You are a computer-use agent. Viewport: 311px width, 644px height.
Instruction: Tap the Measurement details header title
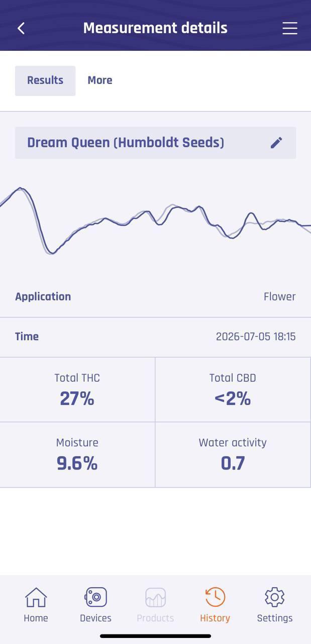click(x=155, y=28)
